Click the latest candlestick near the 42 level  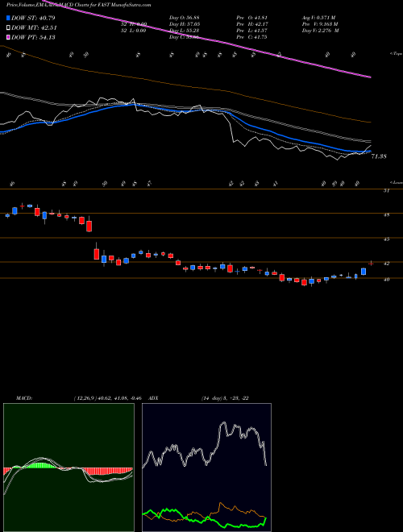pyautogui.click(x=371, y=264)
